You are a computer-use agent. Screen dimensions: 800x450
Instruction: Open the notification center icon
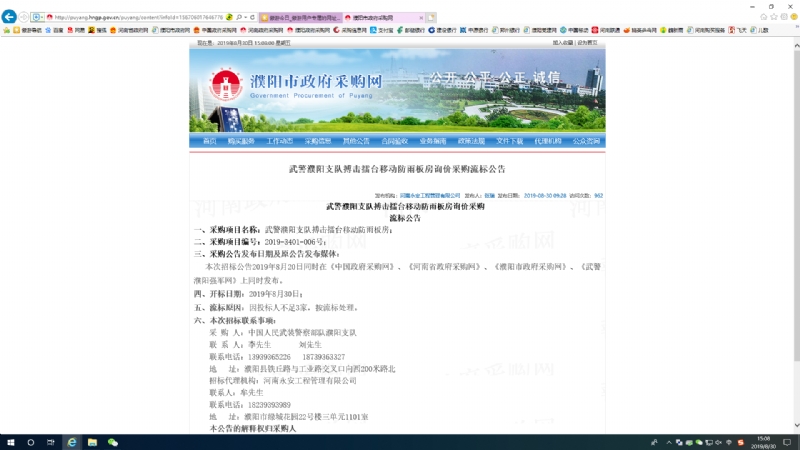point(787,442)
